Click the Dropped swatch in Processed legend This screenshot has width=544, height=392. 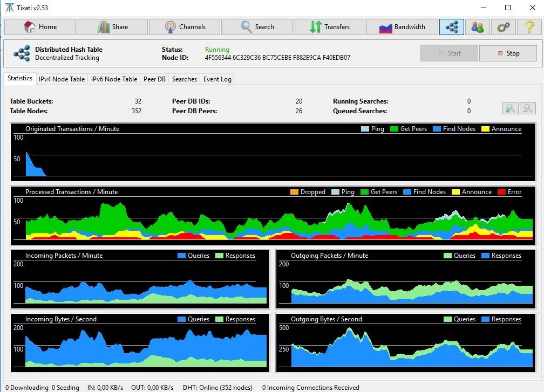(x=294, y=192)
